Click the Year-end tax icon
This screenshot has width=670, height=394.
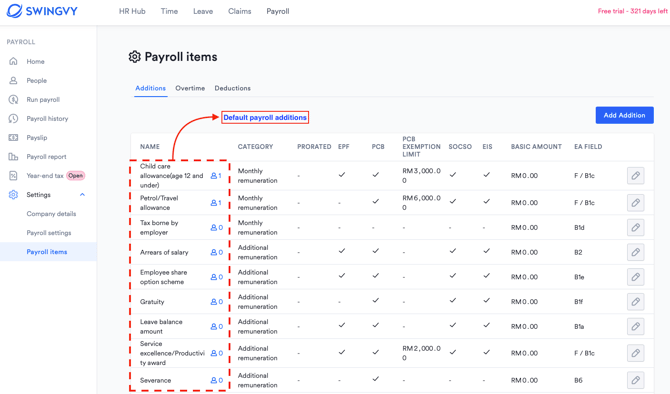click(x=13, y=176)
